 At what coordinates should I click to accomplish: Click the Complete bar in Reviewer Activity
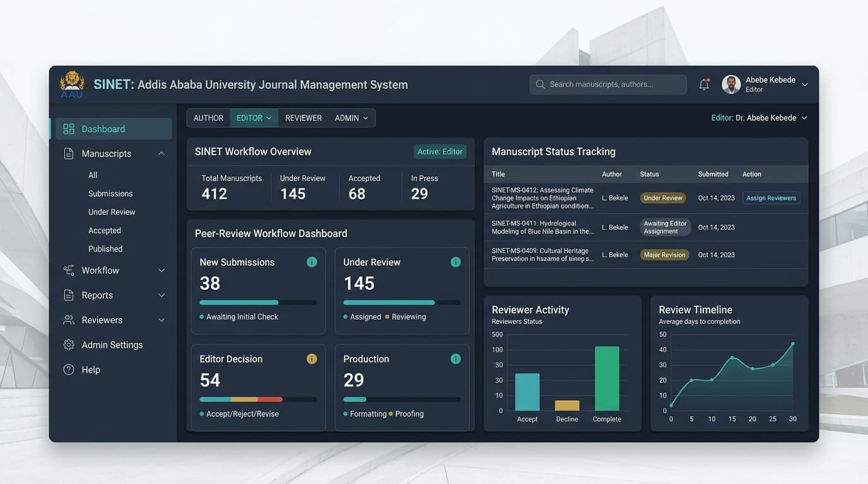pos(607,379)
